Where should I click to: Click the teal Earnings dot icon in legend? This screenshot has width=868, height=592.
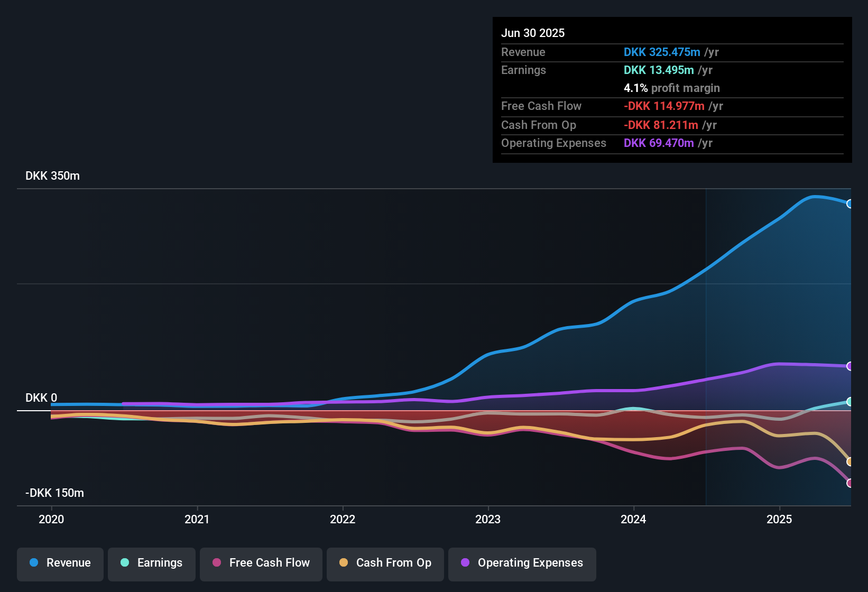pos(125,563)
